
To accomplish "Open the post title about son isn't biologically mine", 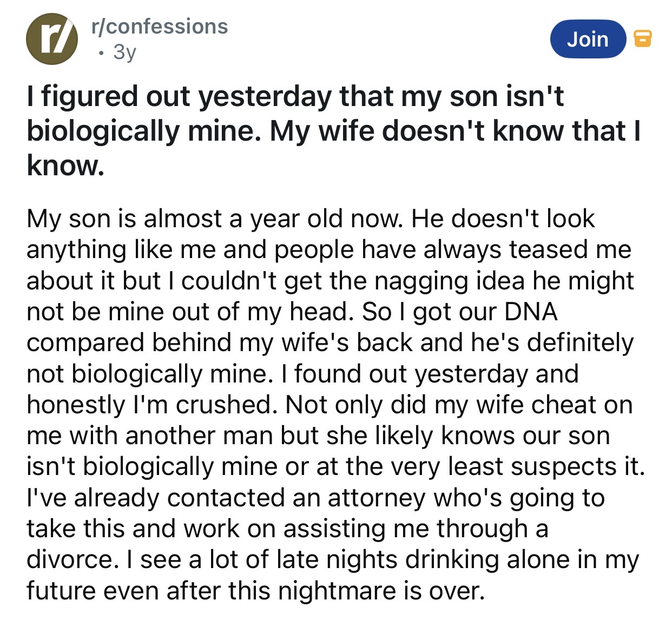I will click(333, 130).
